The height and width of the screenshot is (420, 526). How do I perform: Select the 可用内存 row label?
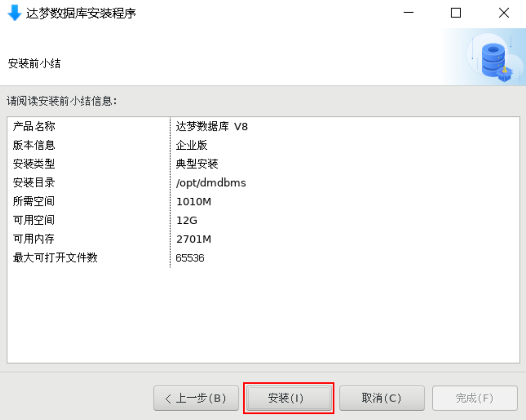click(34, 240)
